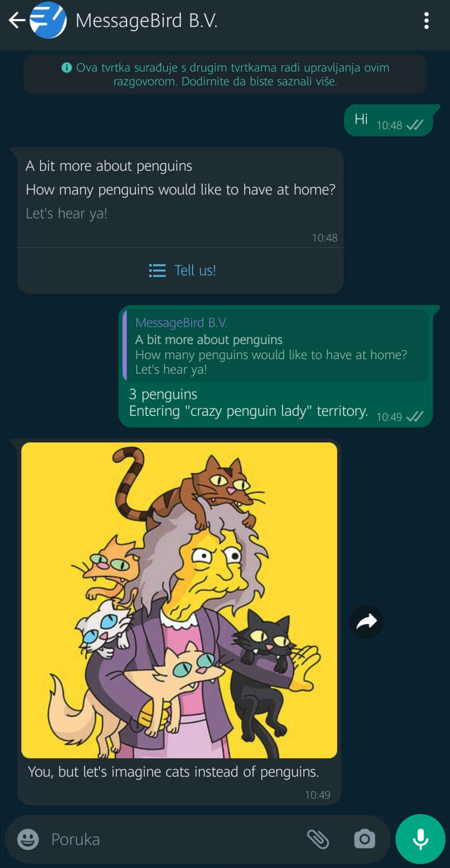Tap the list icon beside Tell us!

[x=157, y=271]
